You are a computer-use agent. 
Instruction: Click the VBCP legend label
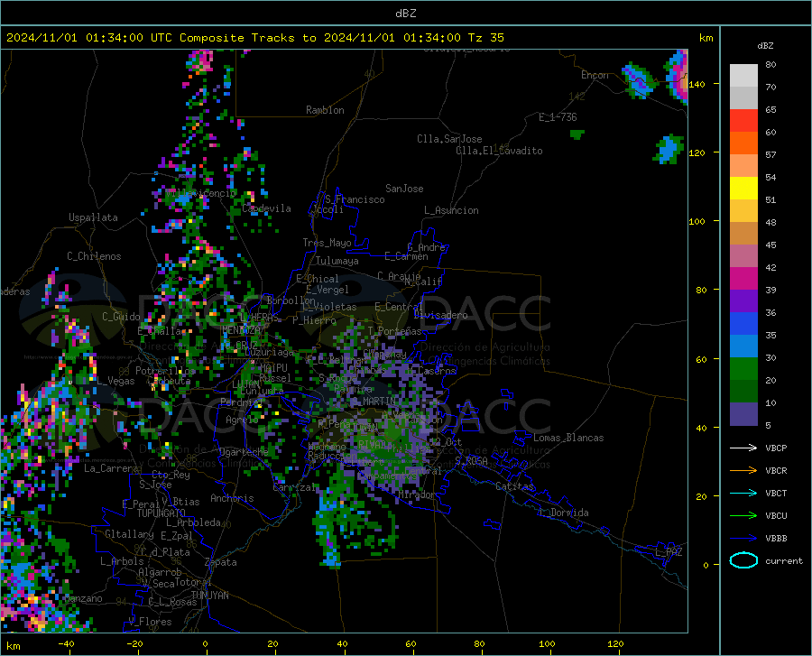[776, 448]
